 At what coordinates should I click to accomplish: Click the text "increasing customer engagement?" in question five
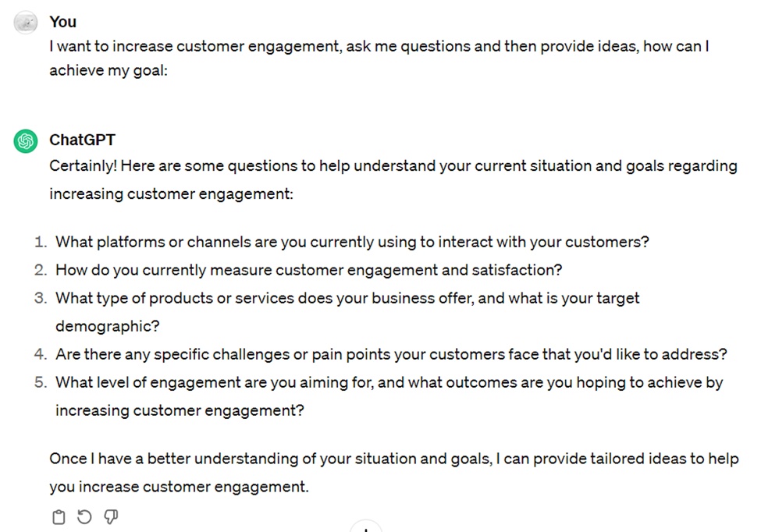180,410
